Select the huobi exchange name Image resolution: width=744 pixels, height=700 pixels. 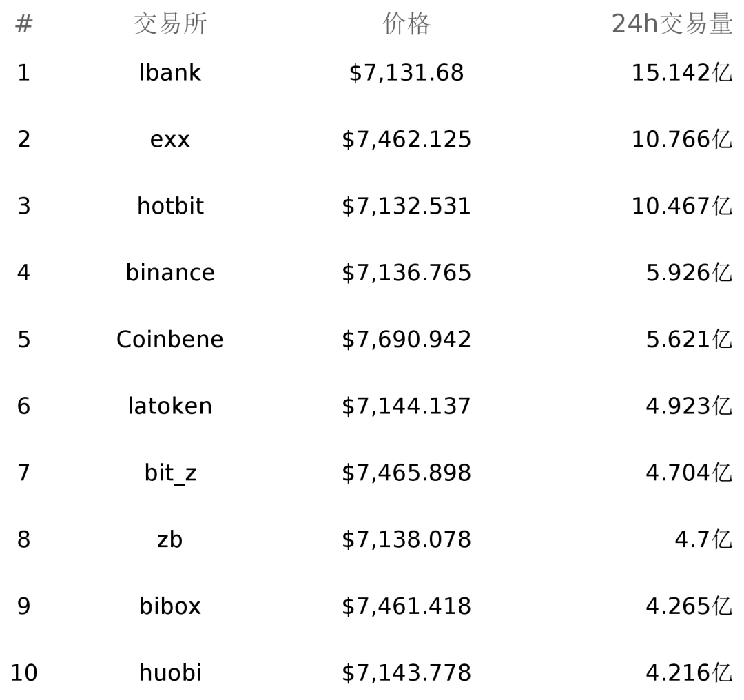[170, 673]
